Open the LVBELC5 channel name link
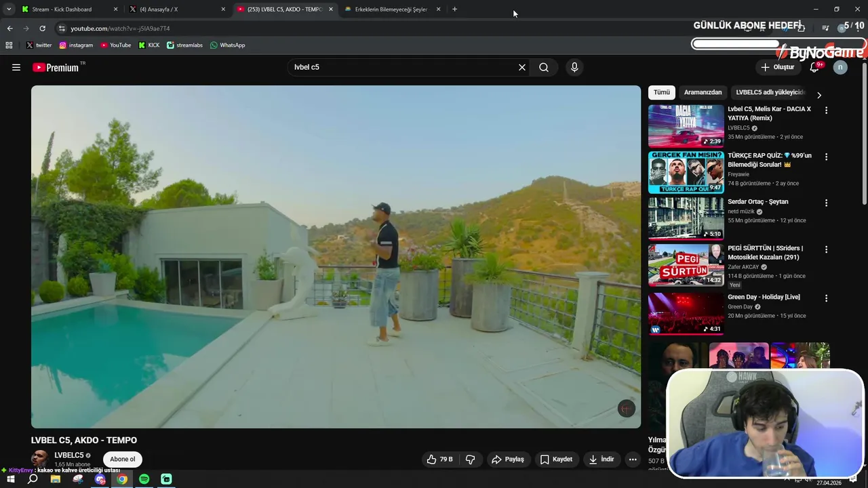This screenshot has width=868, height=488. [69, 455]
